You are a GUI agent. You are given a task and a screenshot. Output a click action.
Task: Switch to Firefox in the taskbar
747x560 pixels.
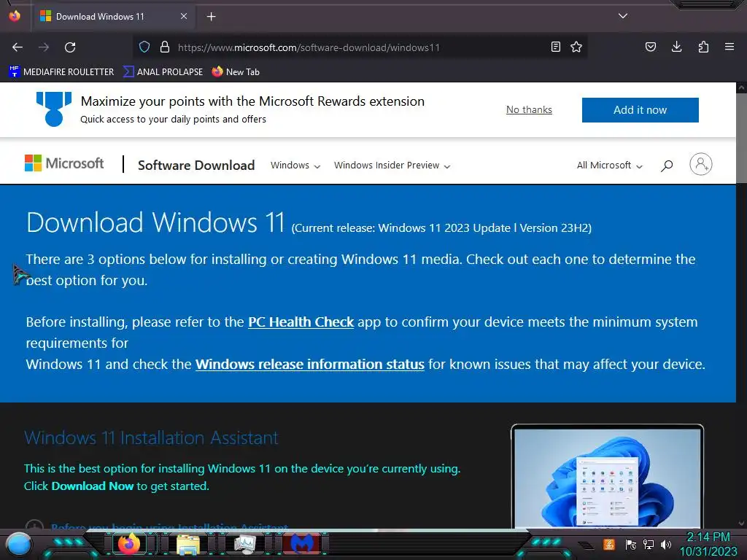128,544
